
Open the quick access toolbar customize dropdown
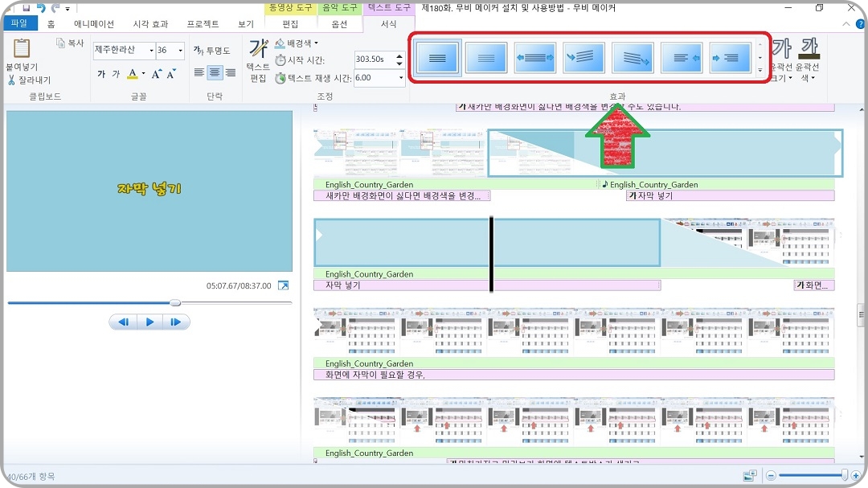point(68,8)
